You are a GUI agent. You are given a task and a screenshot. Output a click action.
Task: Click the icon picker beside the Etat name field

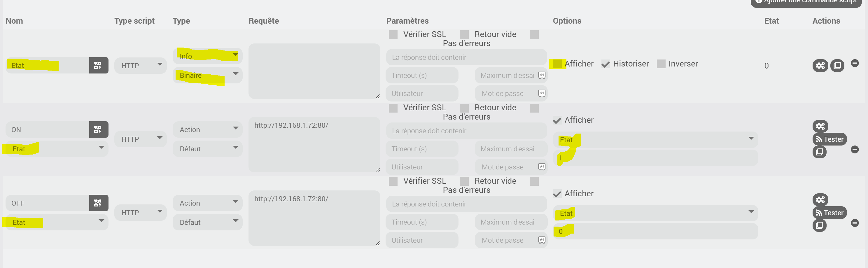(x=98, y=65)
